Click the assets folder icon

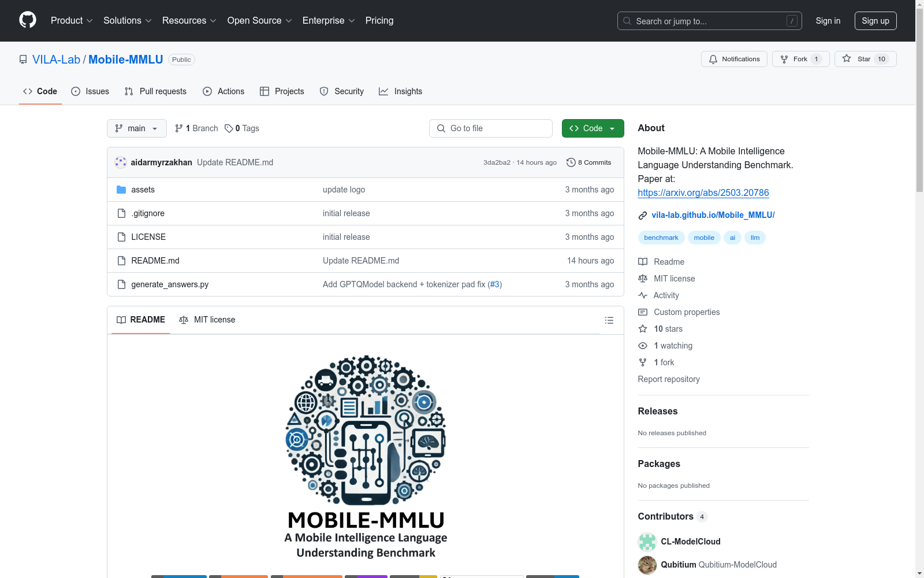[x=121, y=190]
